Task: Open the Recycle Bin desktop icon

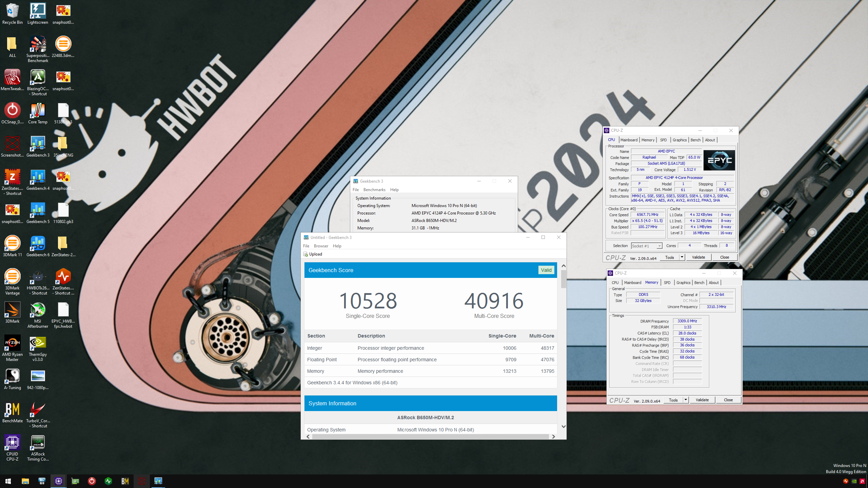Action: (12, 14)
